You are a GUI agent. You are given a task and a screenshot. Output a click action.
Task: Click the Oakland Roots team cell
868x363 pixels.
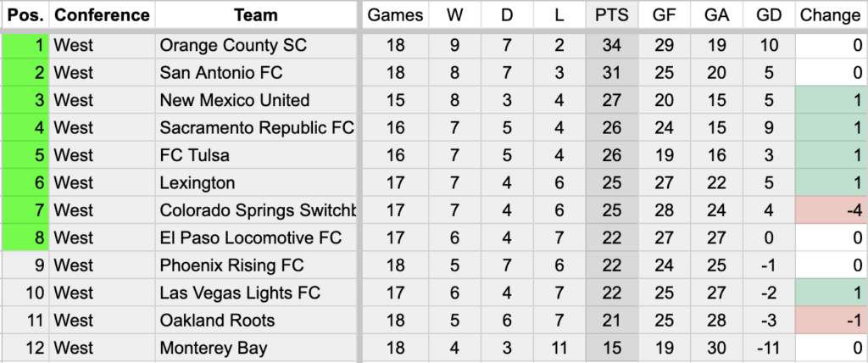pos(256,321)
